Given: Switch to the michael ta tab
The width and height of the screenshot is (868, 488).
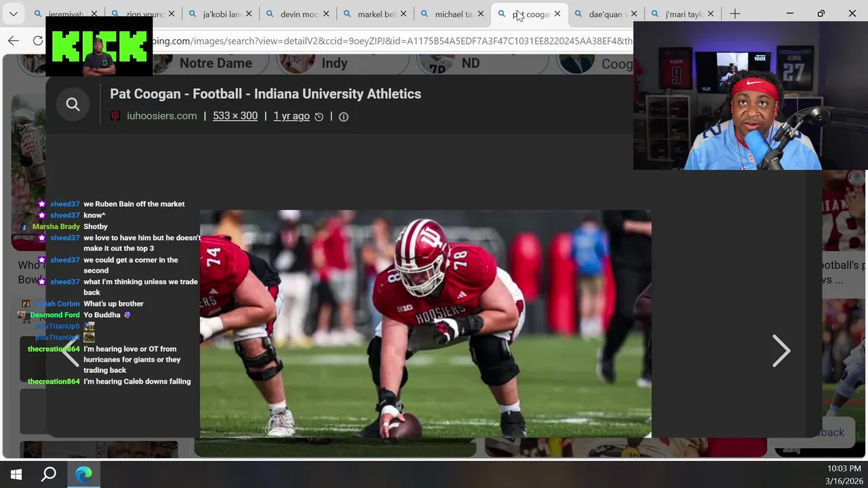Looking at the screenshot, I should [452, 14].
